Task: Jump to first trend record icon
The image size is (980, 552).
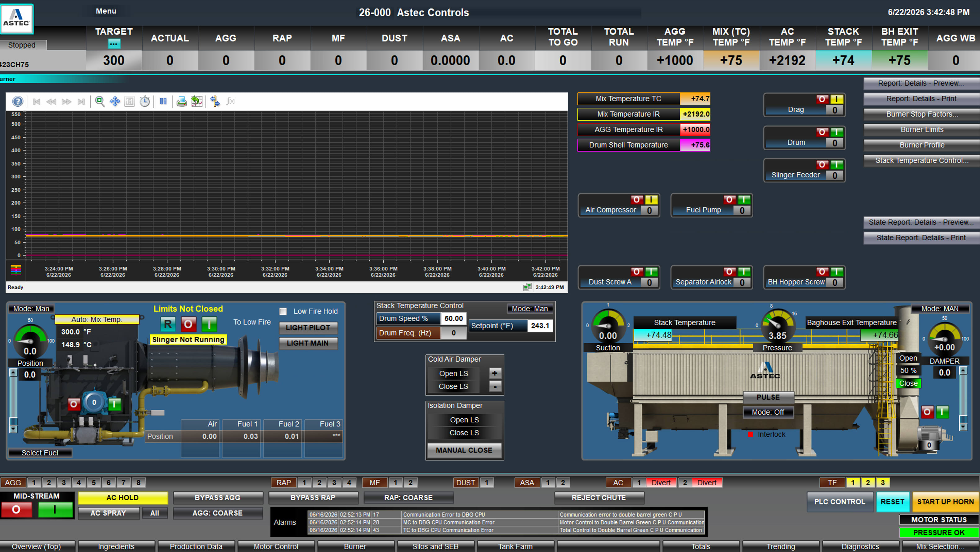Action: (37, 102)
